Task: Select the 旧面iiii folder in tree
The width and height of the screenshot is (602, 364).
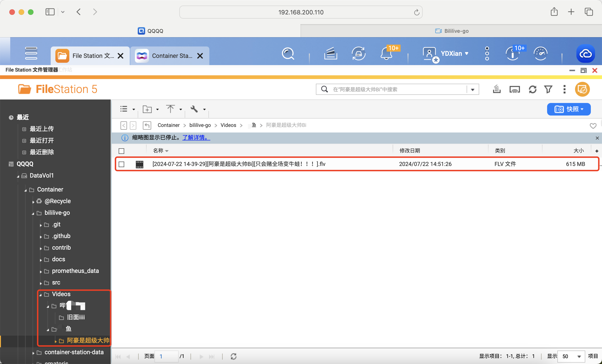Action: point(76,317)
